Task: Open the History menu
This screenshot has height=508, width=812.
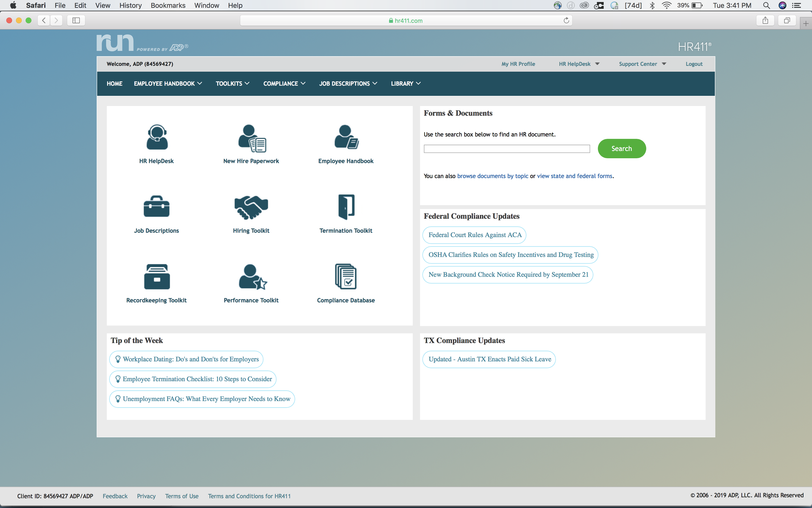Action: [x=131, y=6]
